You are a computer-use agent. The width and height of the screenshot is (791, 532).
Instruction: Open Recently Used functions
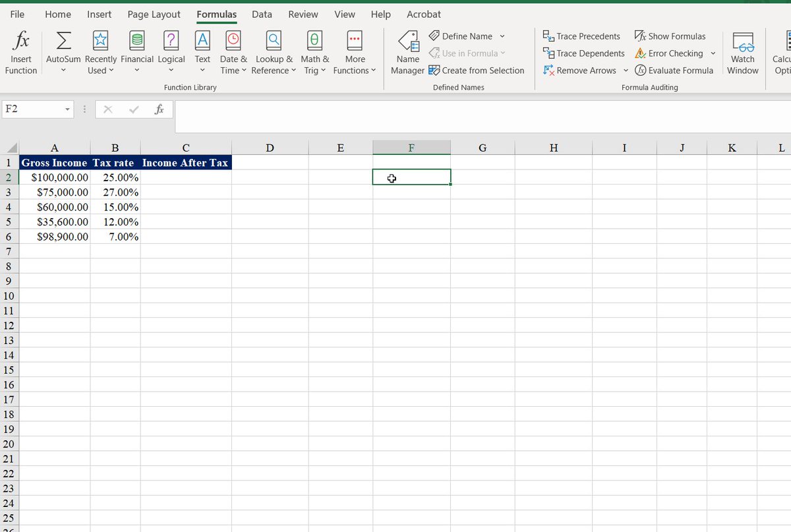click(x=101, y=53)
